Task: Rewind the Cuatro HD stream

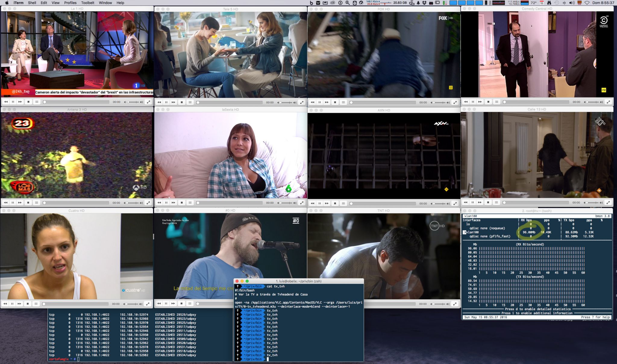Action: [5, 304]
